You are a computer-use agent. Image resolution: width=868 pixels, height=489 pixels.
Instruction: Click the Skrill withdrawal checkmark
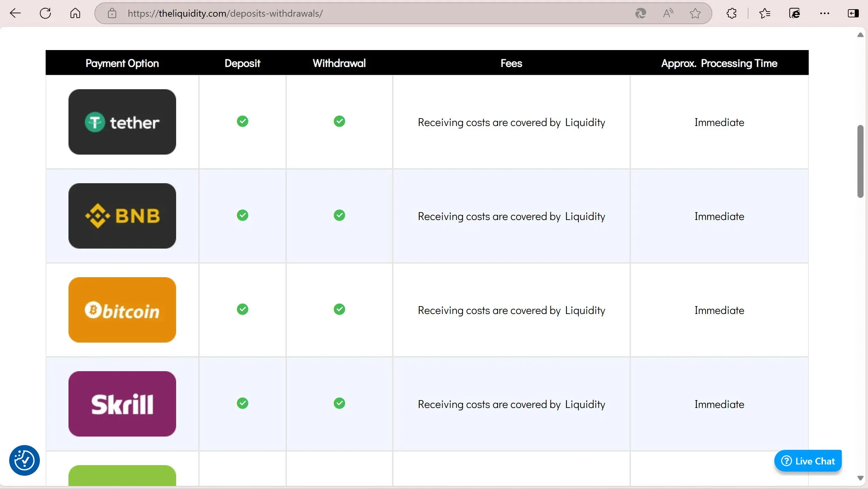339,403
